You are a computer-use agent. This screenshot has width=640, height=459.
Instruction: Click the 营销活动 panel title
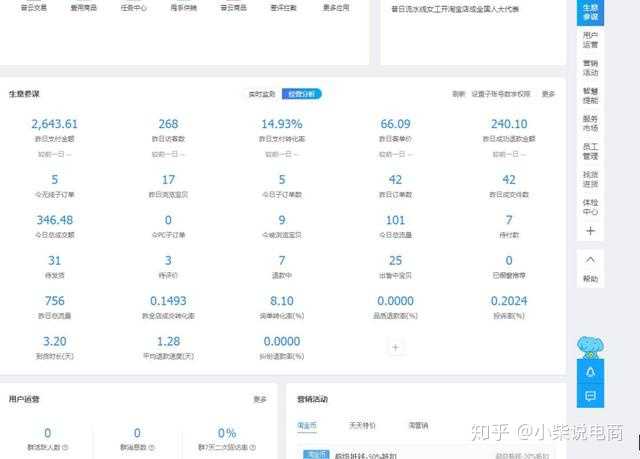[313, 399]
